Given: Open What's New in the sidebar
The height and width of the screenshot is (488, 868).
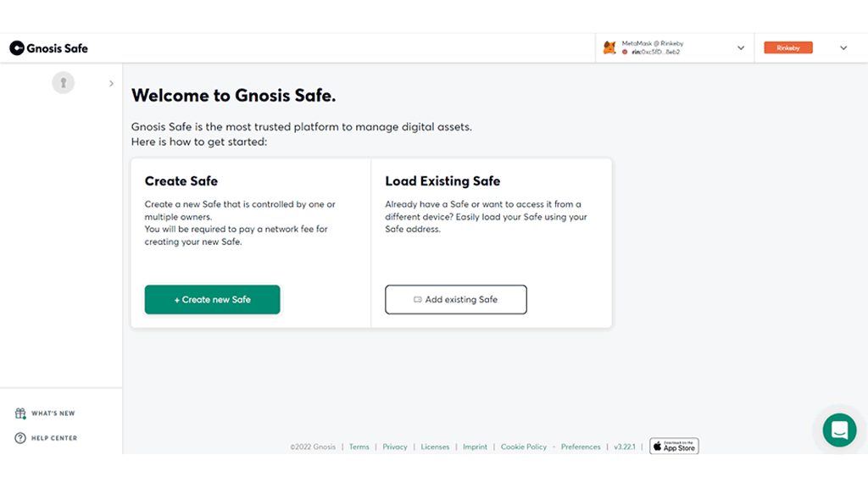Looking at the screenshot, I should coord(53,413).
